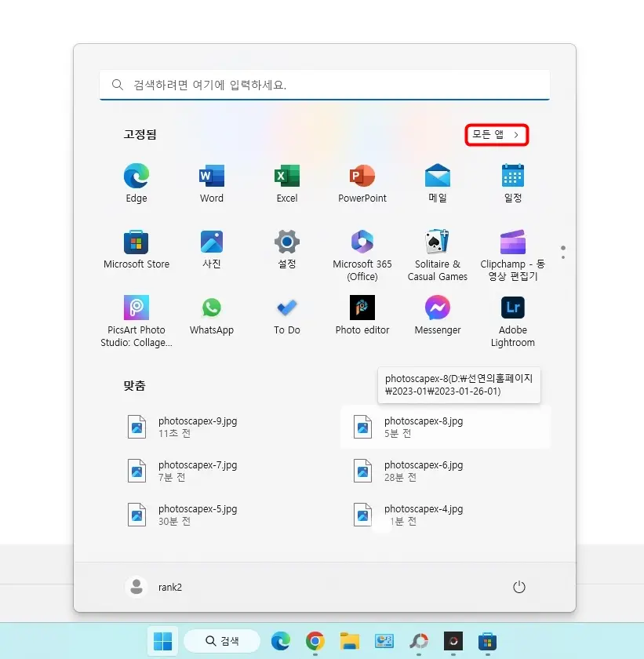Click the Start menu search input field
This screenshot has width=644, height=659.
click(x=324, y=84)
